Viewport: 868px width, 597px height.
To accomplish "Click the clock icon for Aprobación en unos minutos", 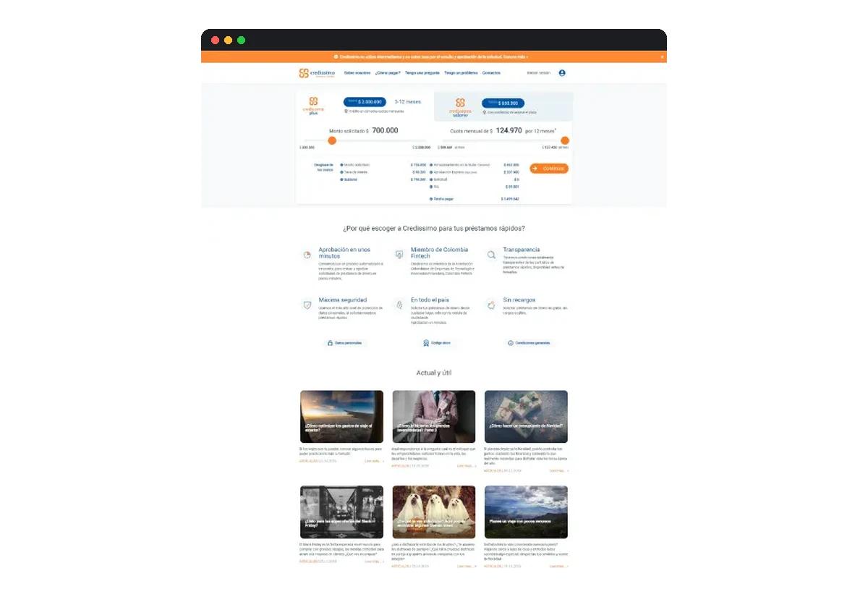I will (307, 255).
